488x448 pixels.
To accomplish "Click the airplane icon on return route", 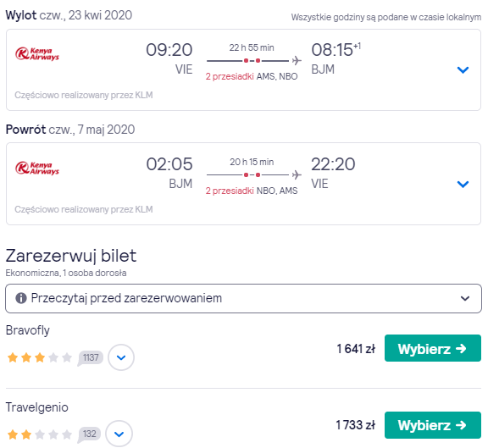I will [x=297, y=174].
